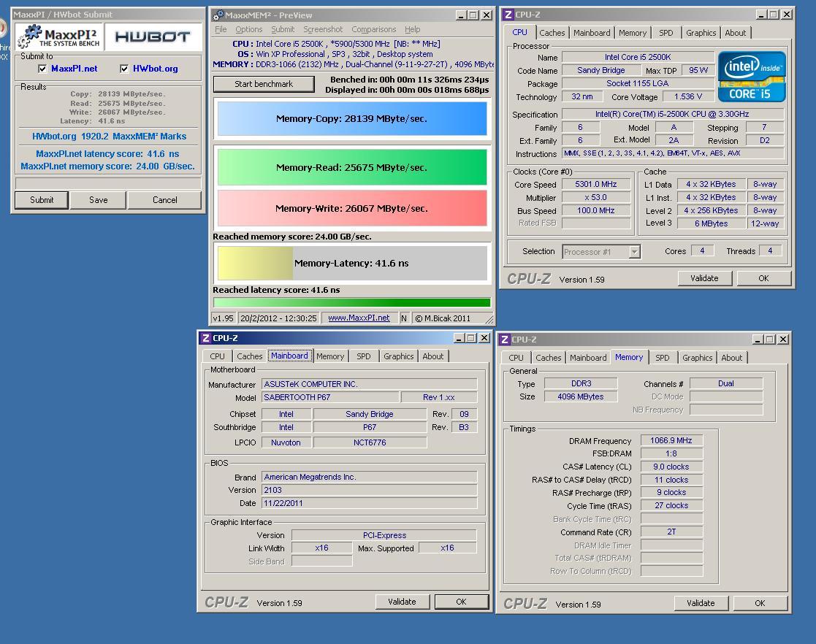Click Submit in the HWbot Submit dialog

point(42,200)
